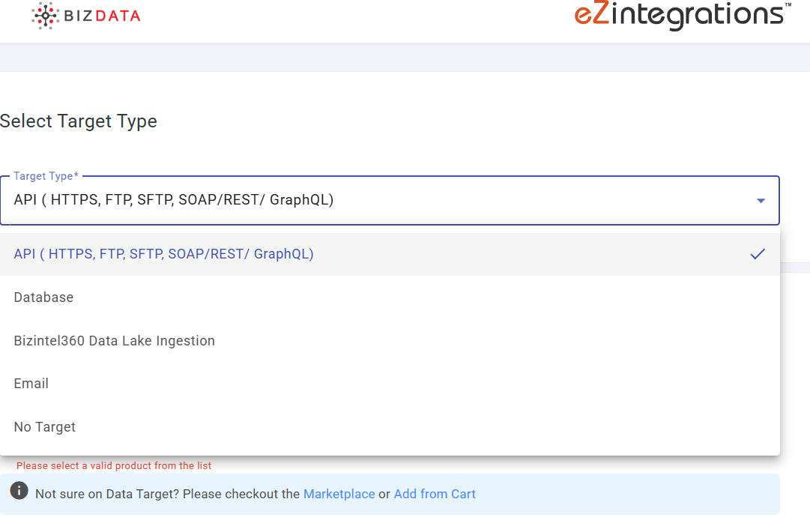Click the BizData wordmark text
Image resolution: width=810 pixels, height=532 pixels.
tap(100, 15)
